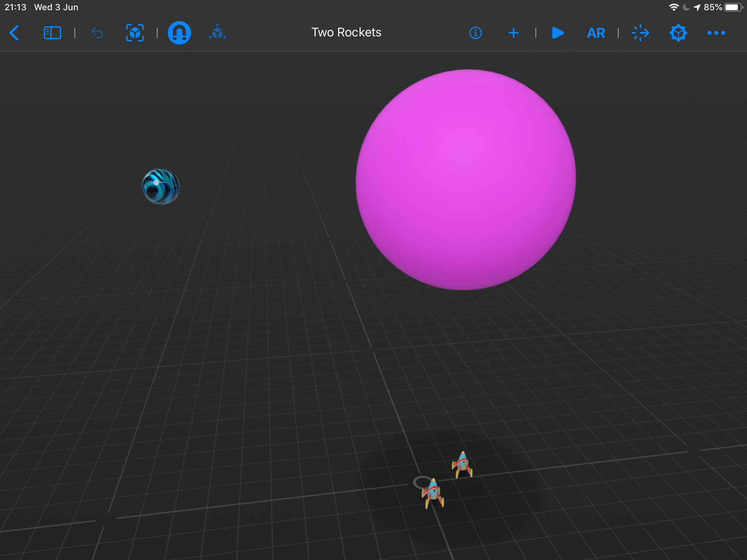
Task: Tap the Wi-Fi status icon
Action: click(x=673, y=7)
